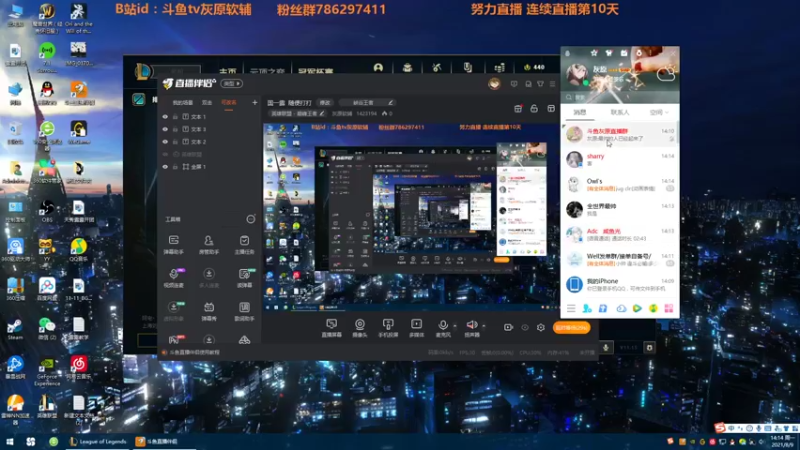Toggle lock on 文本 3 source

pyautogui.click(x=175, y=129)
